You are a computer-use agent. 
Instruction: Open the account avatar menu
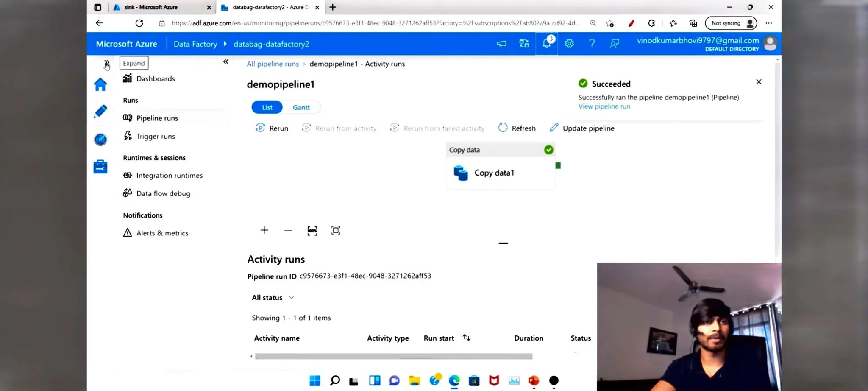(x=770, y=43)
